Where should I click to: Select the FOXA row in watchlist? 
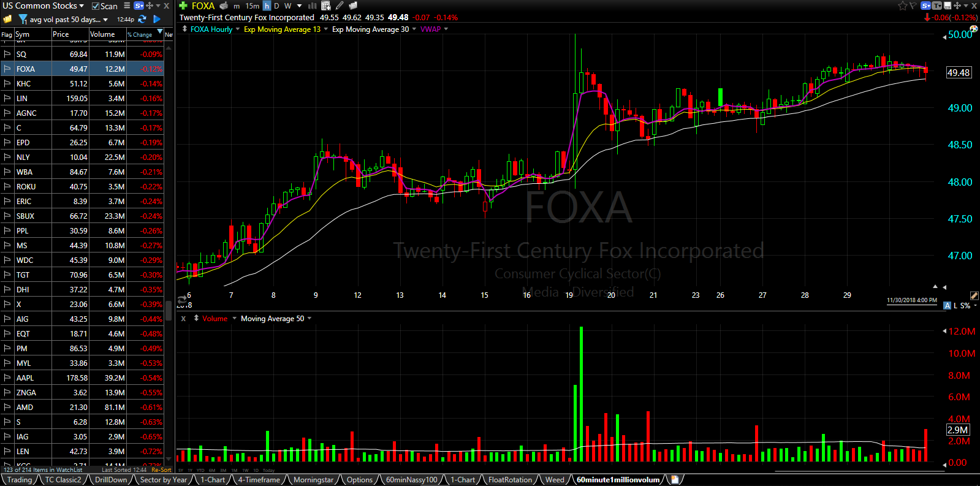point(82,69)
